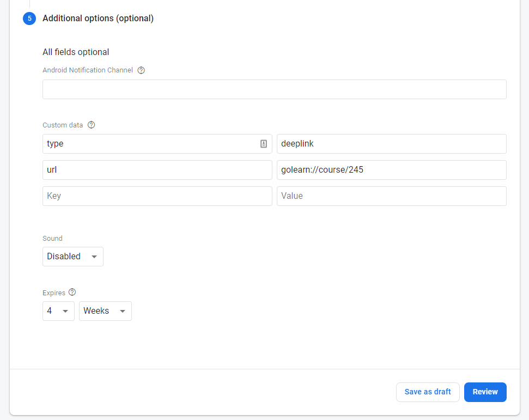
Task: Save the notification as draft
Action: click(428, 392)
